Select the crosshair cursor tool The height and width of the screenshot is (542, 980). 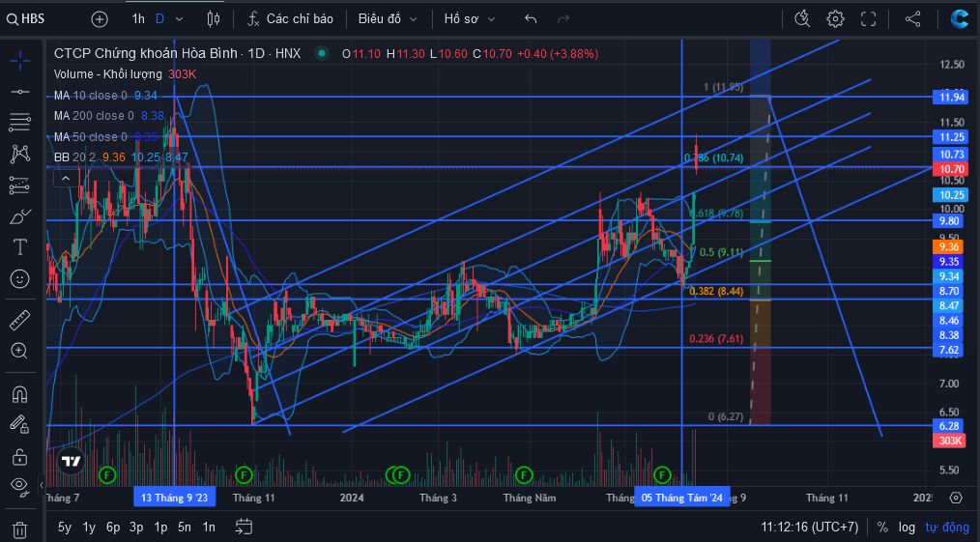pyautogui.click(x=20, y=61)
